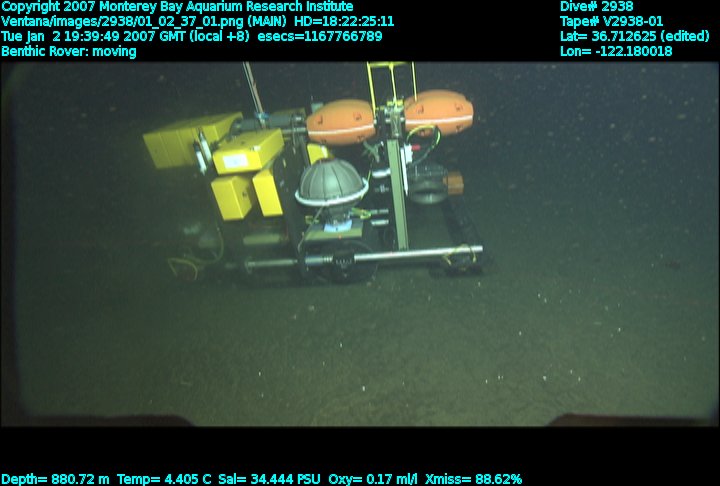The width and height of the screenshot is (720, 486).
Task: Click the 'Dive# 2938' label
Action: (x=596, y=6)
